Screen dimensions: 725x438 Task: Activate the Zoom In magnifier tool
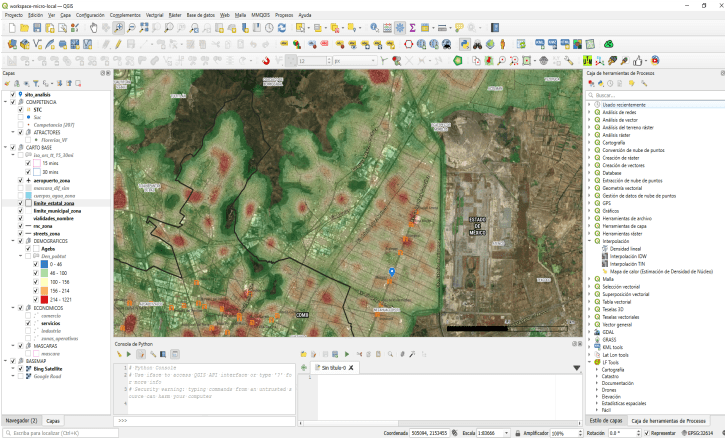(x=119, y=28)
